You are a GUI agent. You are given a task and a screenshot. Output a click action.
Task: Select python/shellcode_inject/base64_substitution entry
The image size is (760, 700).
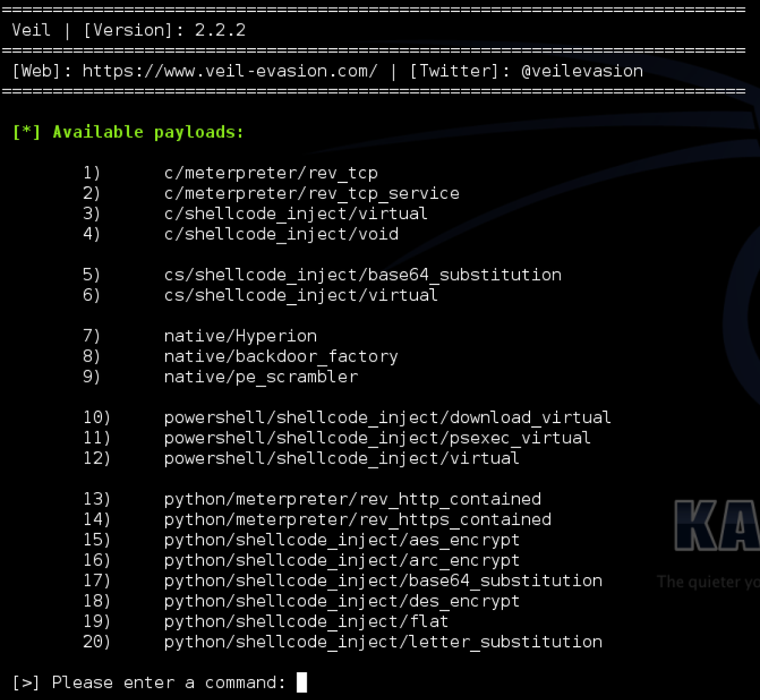point(383,580)
